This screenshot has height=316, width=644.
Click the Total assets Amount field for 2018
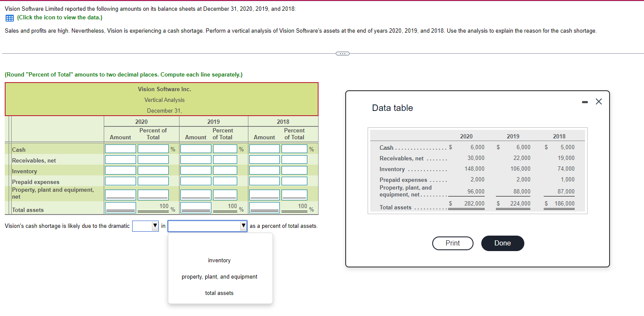pos(264,208)
